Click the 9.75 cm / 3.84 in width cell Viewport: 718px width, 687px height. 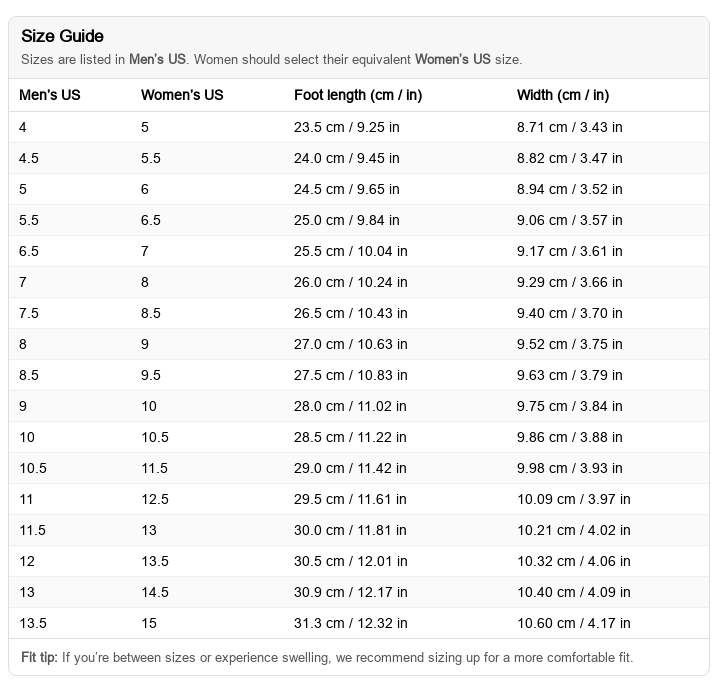(569, 406)
